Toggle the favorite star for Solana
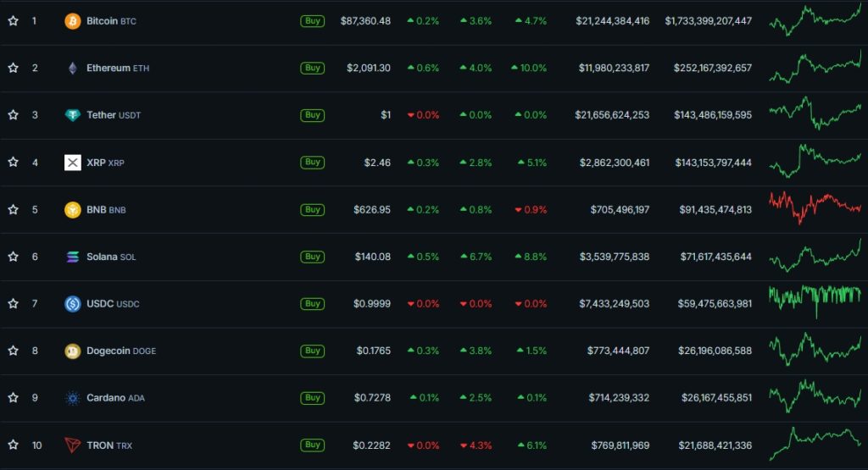 (13, 257)
